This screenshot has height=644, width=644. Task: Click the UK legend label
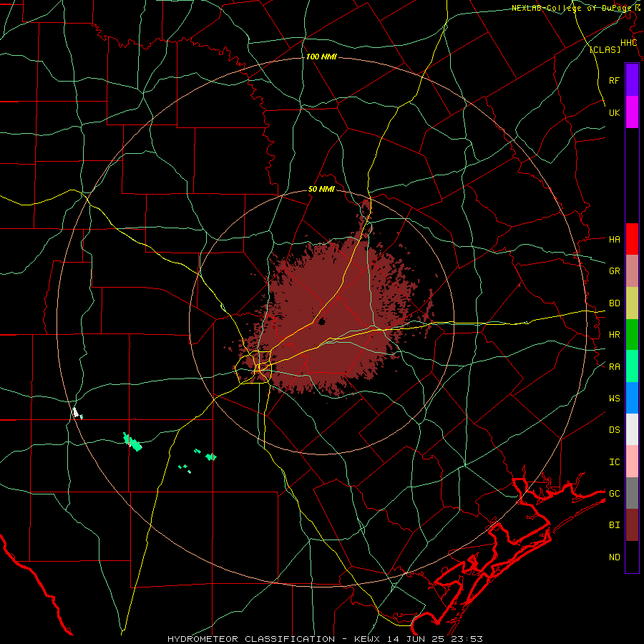(x=614, y=112)
